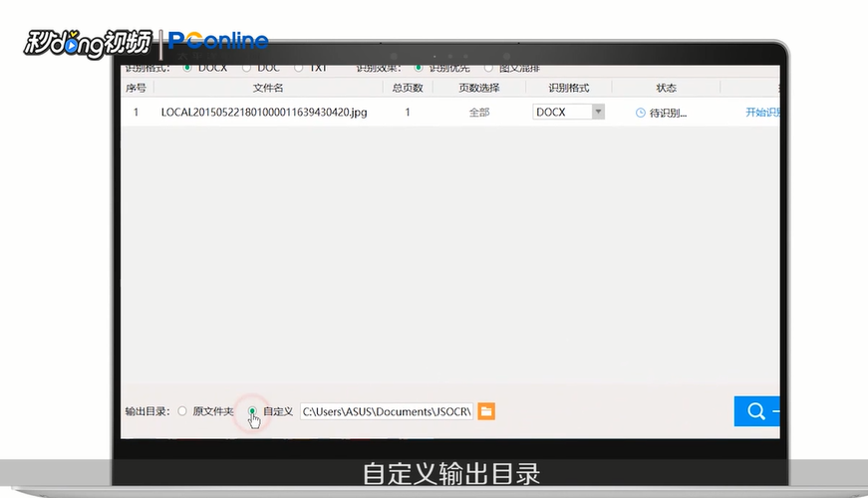Image resolution: width=868 pixels, height=498 pixels.
Task: Select the 识别优先 effect radio button
Action: [x=419, y=68]
